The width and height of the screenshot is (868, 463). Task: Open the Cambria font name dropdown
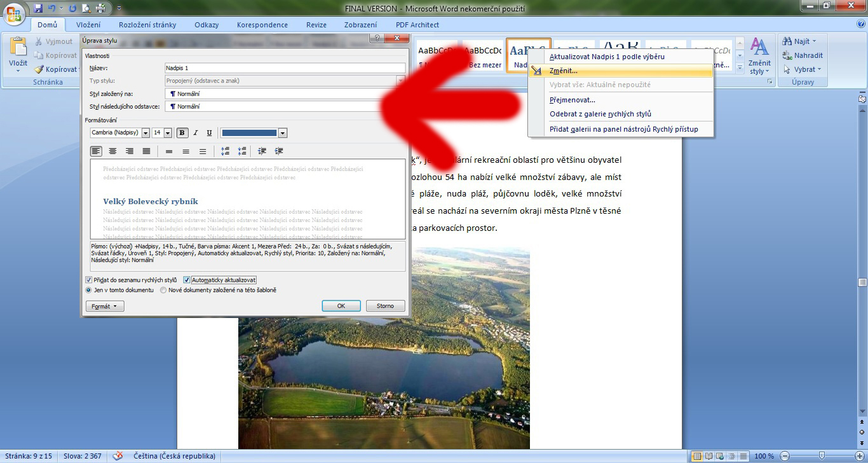coord(146,133)
